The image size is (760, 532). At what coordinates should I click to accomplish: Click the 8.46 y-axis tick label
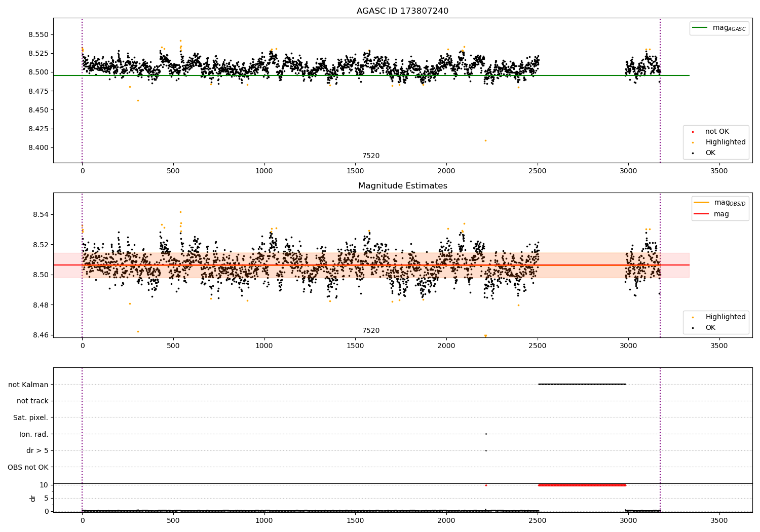coord(40,335)
